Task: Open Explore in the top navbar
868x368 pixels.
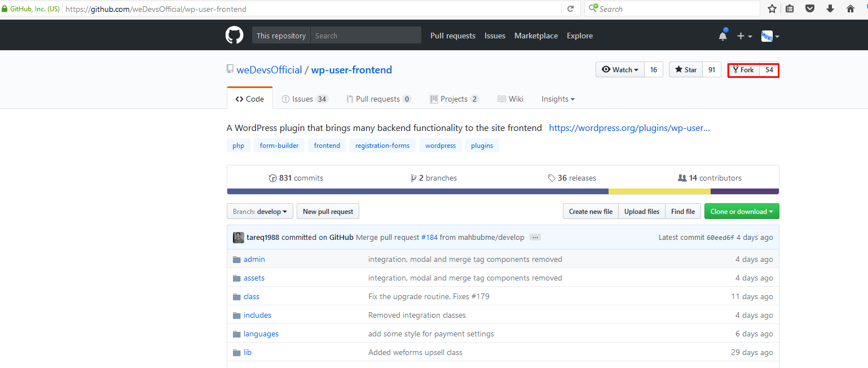Action: pyautogui.click(x=580, y=36)
